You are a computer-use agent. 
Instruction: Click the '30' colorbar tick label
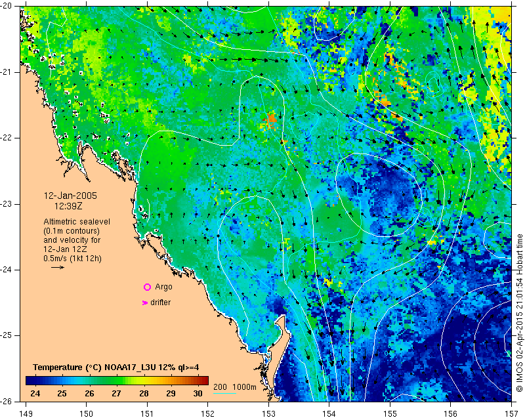point(198,393)
